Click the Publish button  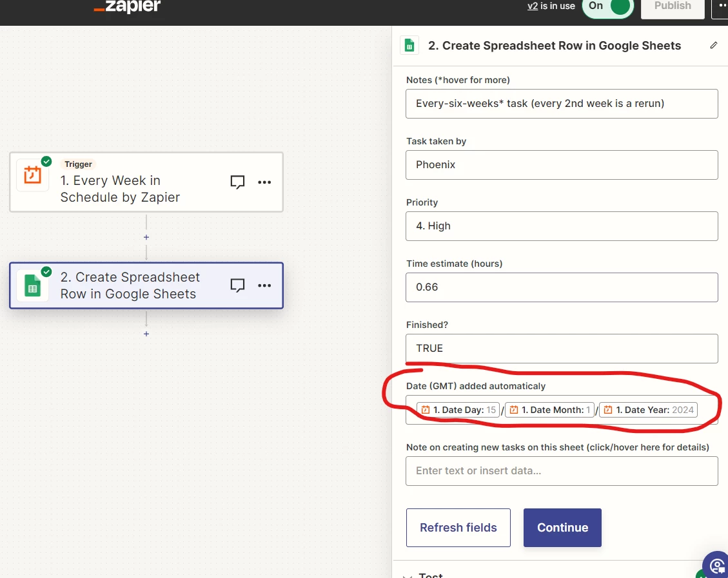pyautogui.click(x=673, y=6)
